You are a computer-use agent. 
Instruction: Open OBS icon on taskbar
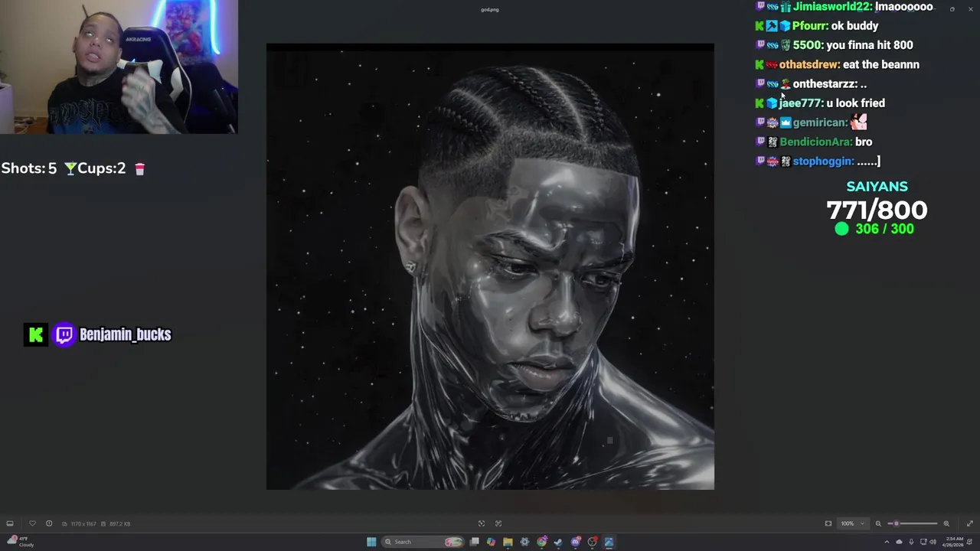[x=593, y=542]
